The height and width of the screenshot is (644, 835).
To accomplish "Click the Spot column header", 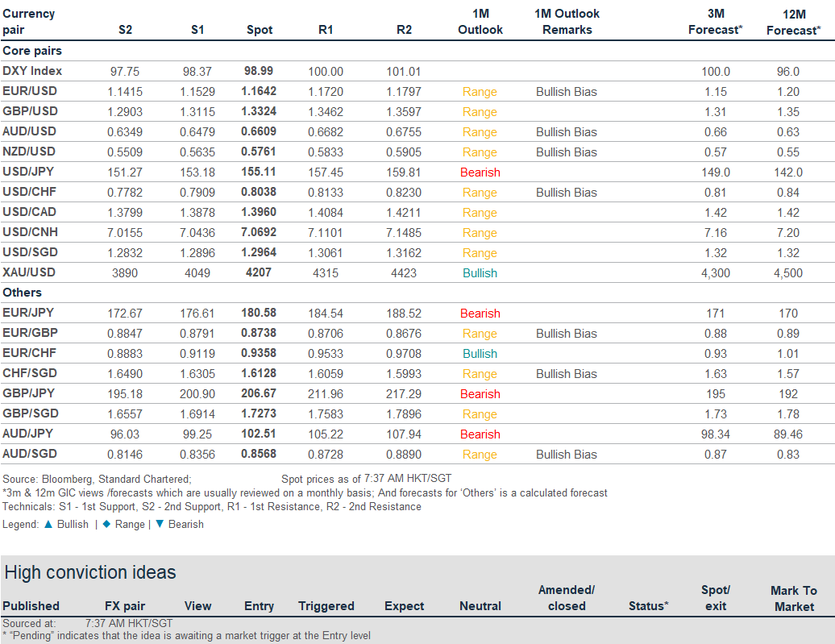I will pyautogui.click(x=260, y=30).
